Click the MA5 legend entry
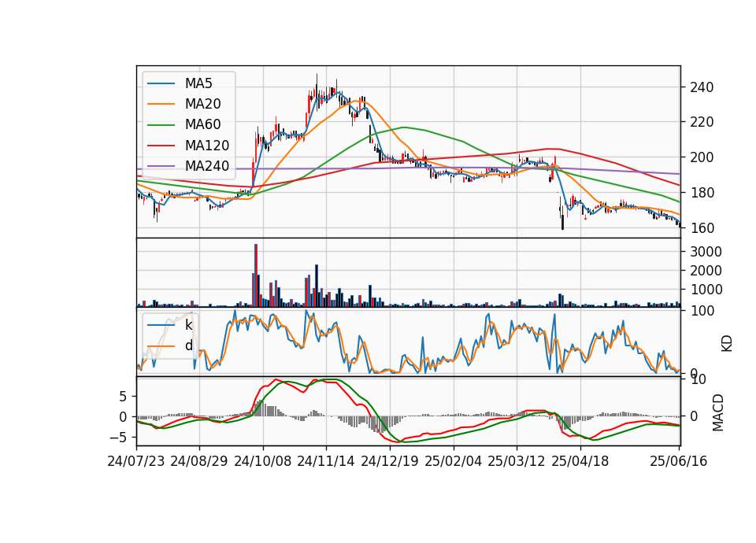This screenshot has height=543, width=756. 180,83
